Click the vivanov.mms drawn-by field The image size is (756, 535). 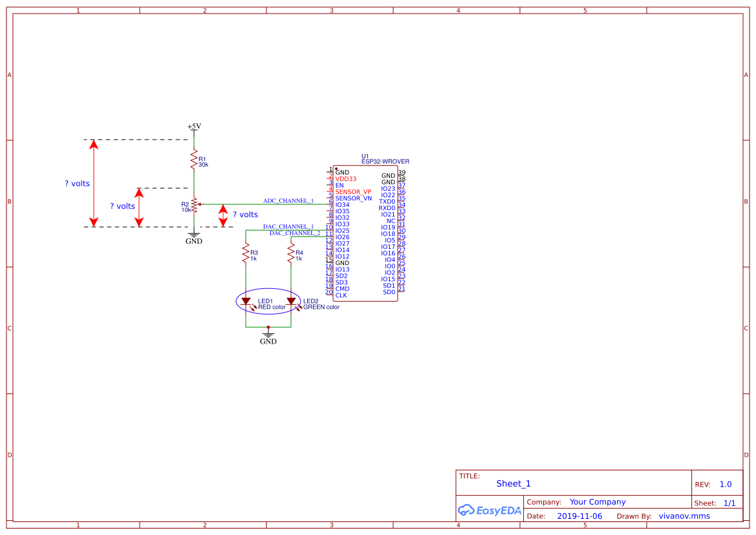coord(684,516)
